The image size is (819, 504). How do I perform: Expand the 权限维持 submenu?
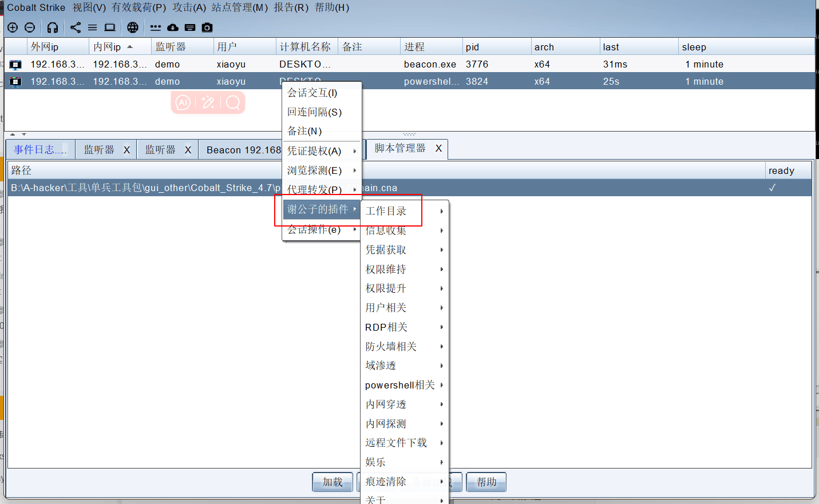pyautogui.click(x=405, y=269)
